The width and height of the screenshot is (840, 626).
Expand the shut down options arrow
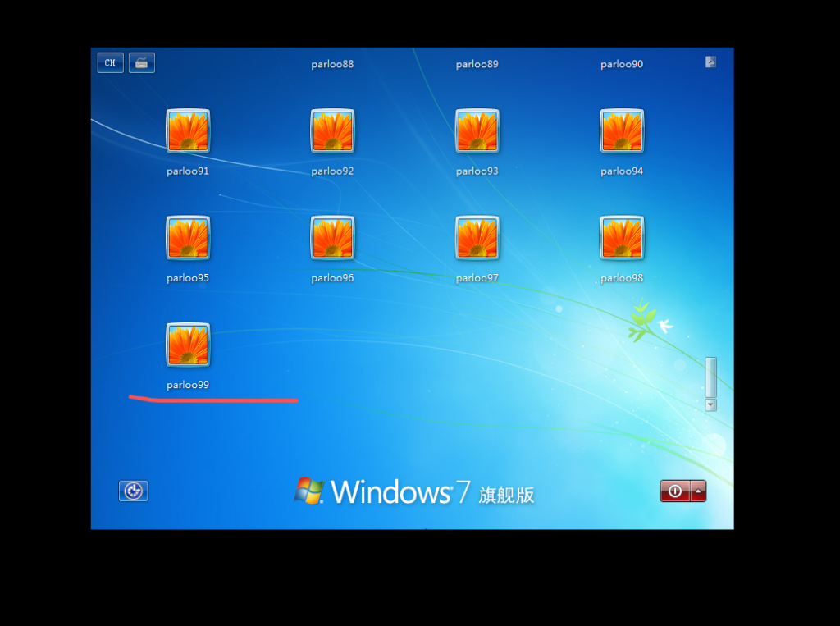698,491
